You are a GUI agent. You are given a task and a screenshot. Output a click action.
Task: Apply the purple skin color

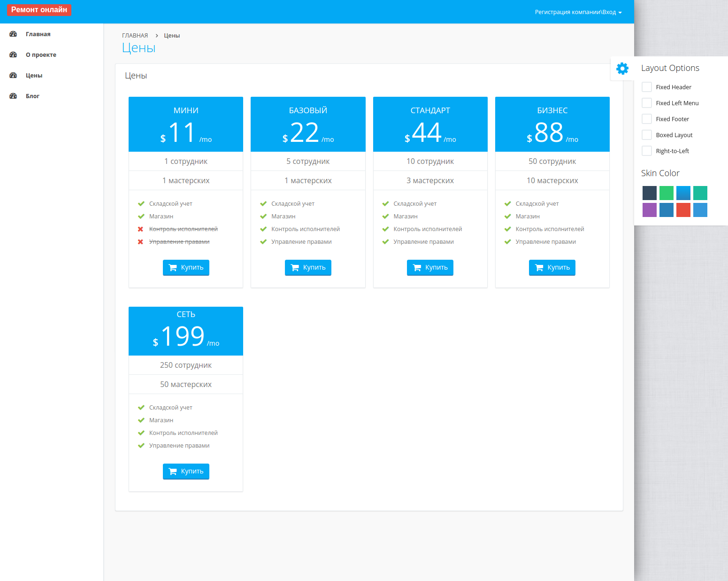(x=650, y=210)
